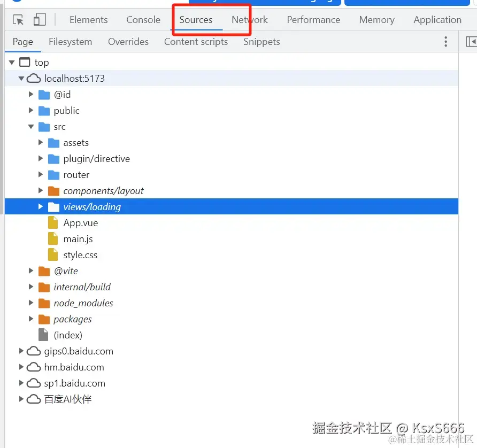
Task: Open the style.css file
Action: pyautogui.click(x=80, y=255)
